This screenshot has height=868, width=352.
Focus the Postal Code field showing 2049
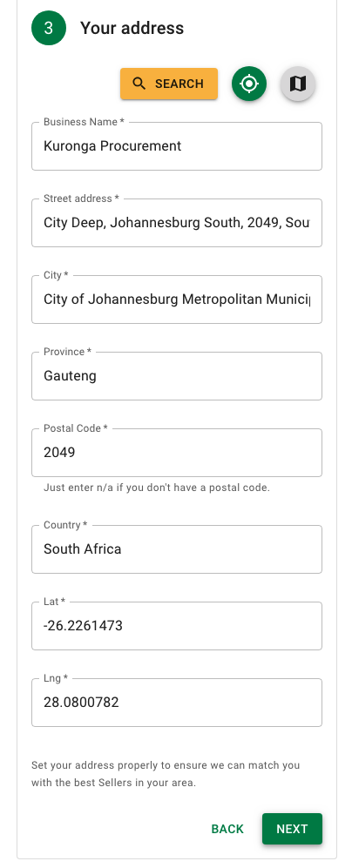177,452
